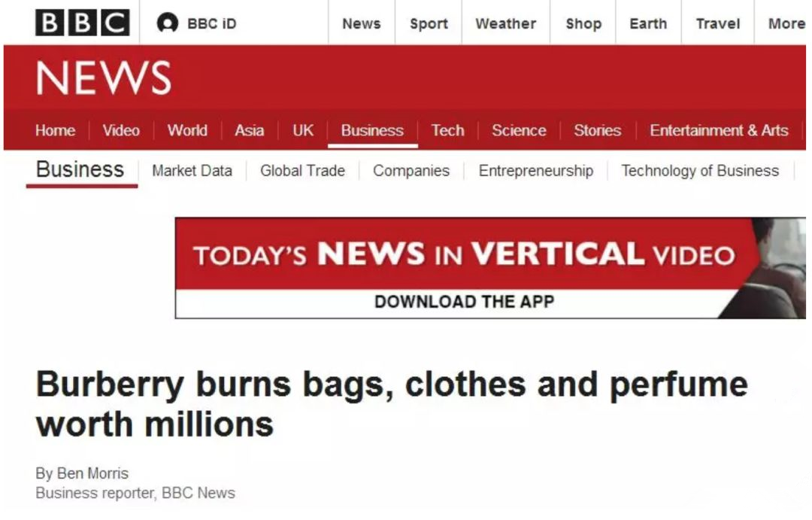Open the Entertainment & Arts tab

pos(719,130)
